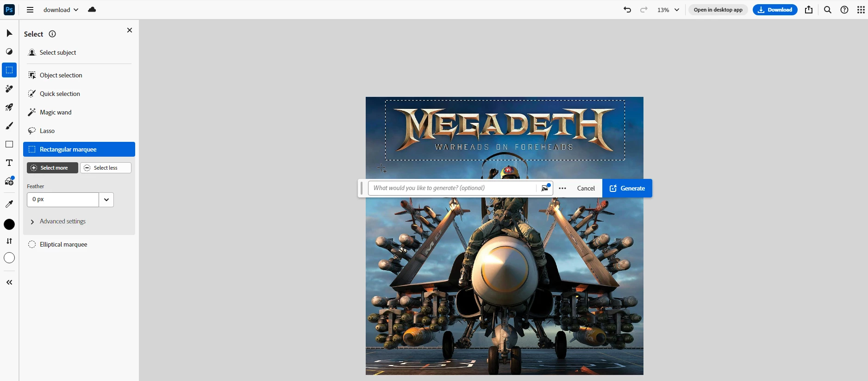The height and width of the screenshot is (381, 868).
Task: Choose Select subject option
Action: 79,52
